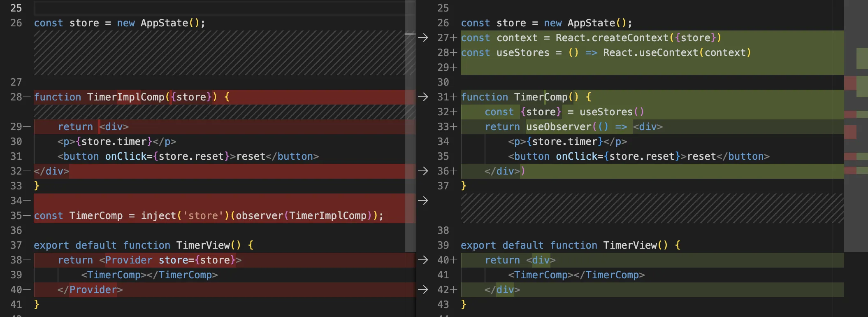Click 'const store = new AppState();' in original pane
Screen dimensions: 868x317
click(119, 23)
